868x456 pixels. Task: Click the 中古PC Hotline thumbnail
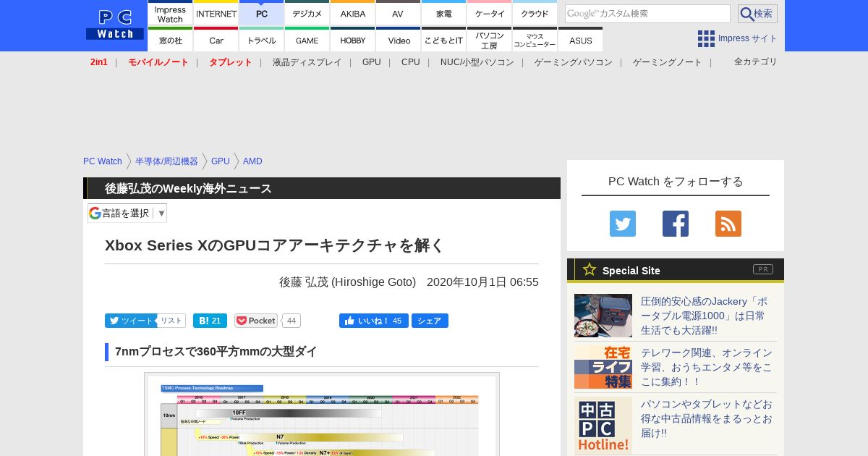[603, 426]
